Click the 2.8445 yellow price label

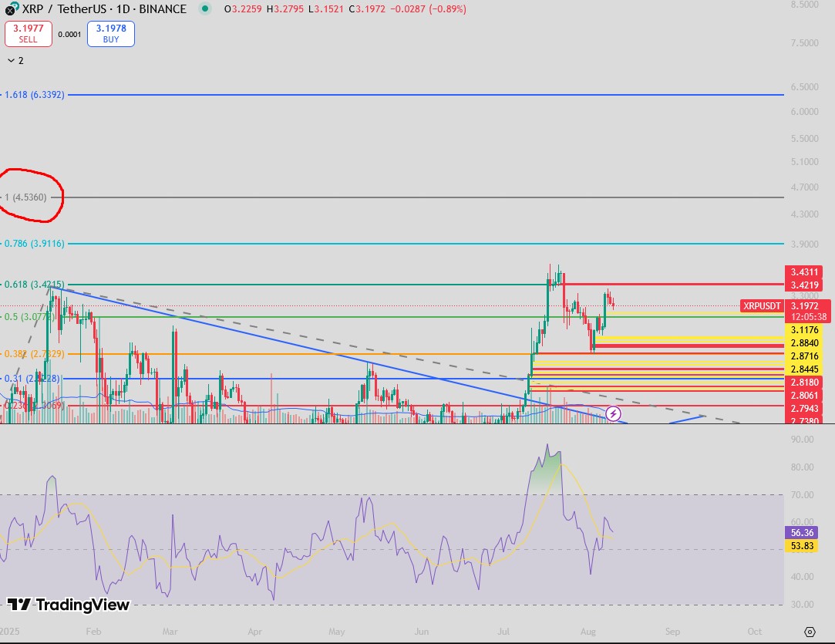click(804, 369)
